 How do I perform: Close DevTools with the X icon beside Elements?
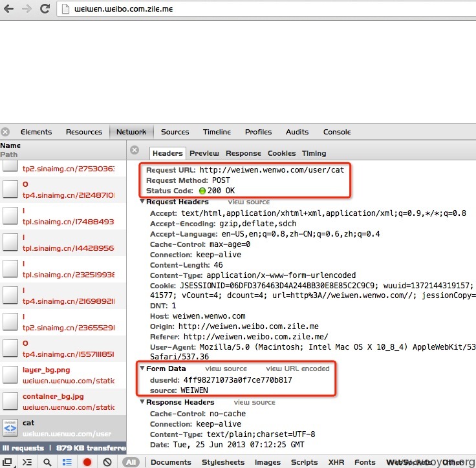pyautogui.click(x=5, y=132)
